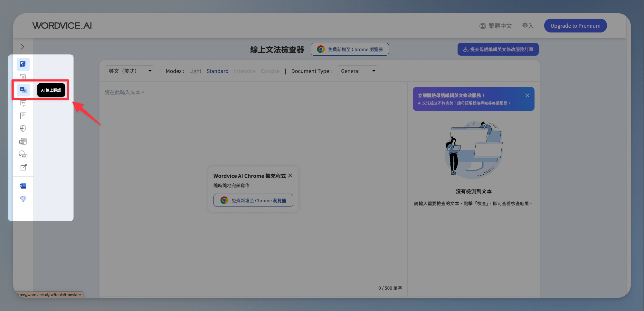Open the AI translator sidebar icon

23,90
